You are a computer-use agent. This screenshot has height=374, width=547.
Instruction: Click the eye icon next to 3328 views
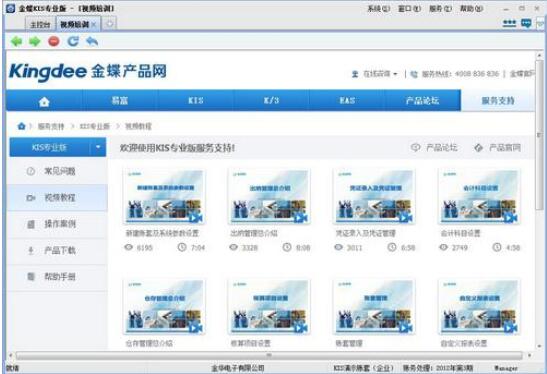[x=233, y=247]
